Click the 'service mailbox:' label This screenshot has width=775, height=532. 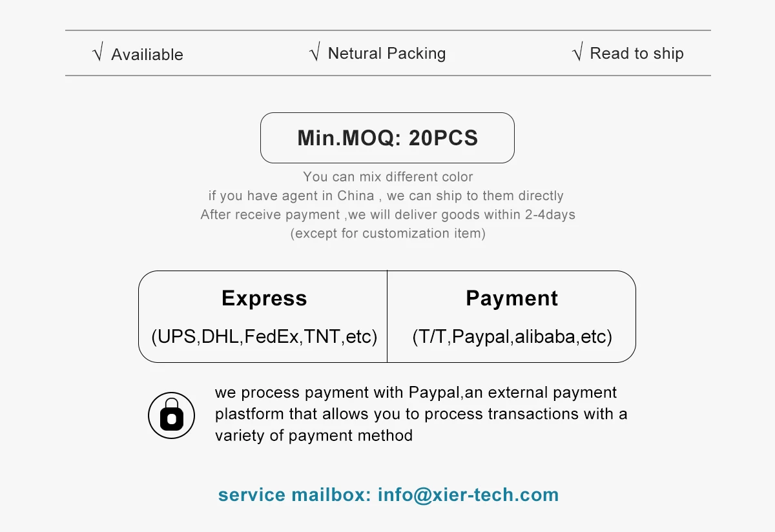pos(294,495)
